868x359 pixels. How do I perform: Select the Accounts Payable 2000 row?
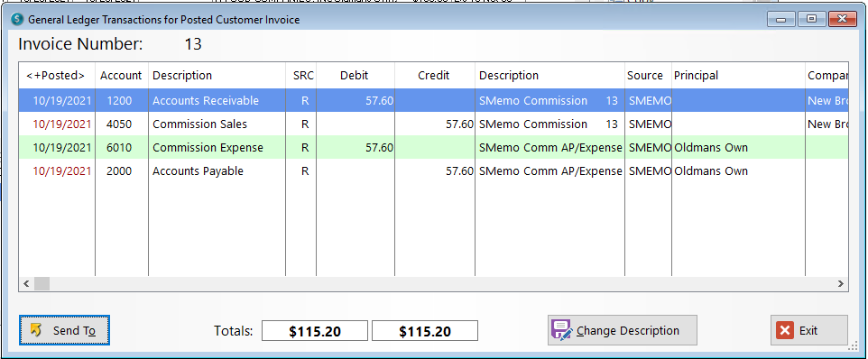click(433, 171)
